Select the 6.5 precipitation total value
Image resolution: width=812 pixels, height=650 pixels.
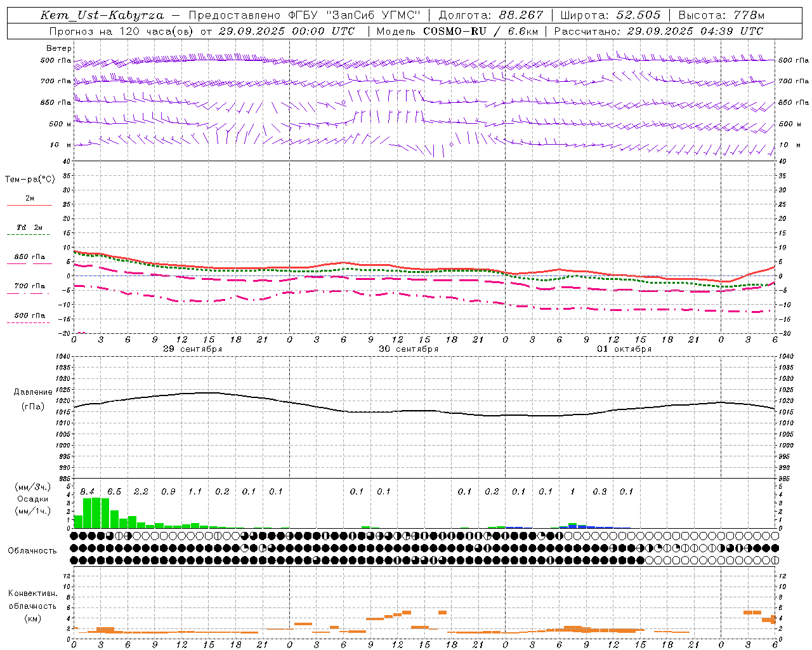114,492
